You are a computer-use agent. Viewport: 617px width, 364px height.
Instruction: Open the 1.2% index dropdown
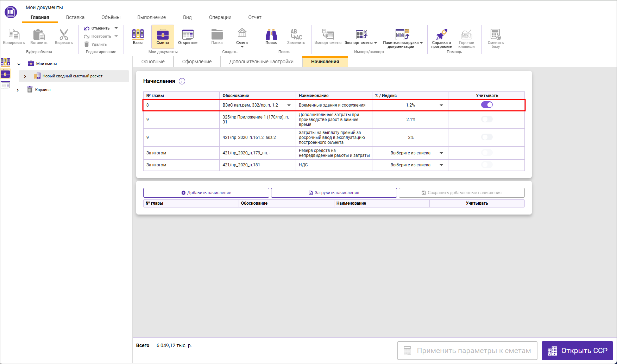pyautogui.click(x=441, y=105)
